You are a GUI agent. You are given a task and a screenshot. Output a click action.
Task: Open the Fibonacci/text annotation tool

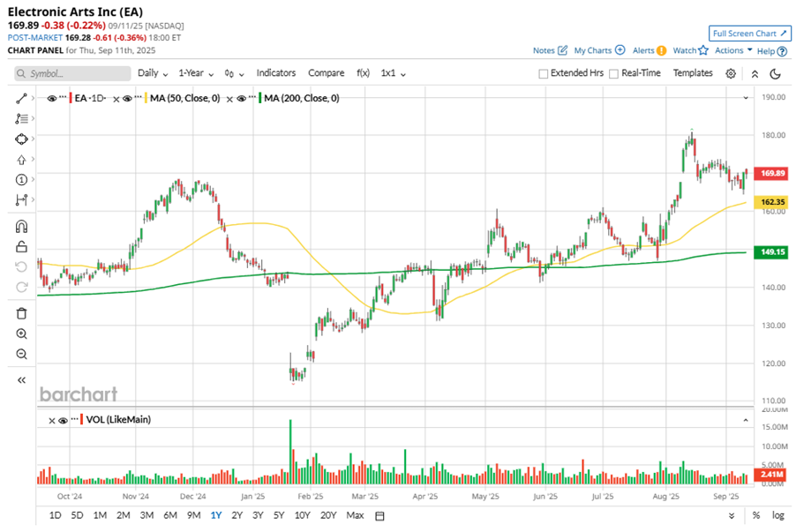click(x=21, y=119)
